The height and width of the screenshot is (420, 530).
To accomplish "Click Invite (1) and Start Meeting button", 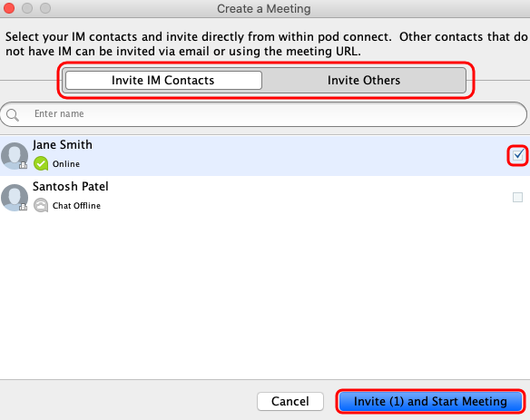I will [x=430, y=401].
